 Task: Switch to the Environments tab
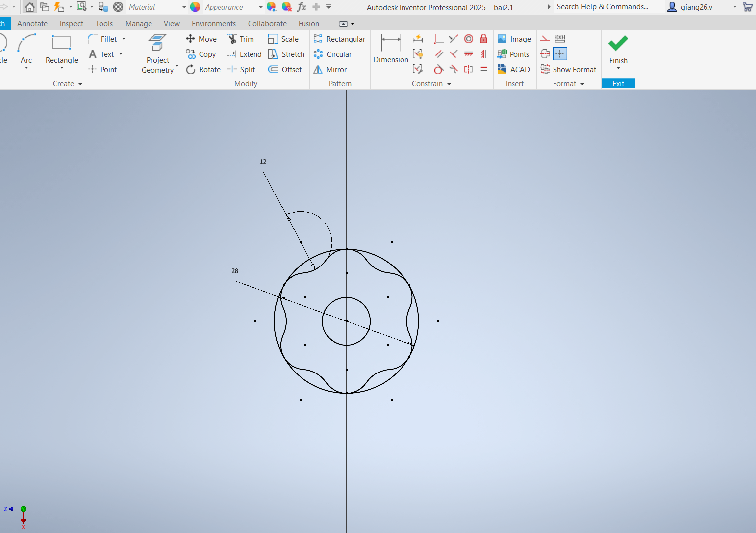pos(213,24)
